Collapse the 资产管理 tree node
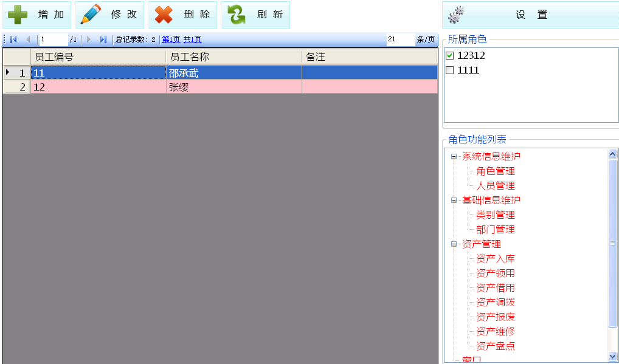The image size is (619, 364). click(454, 244)
